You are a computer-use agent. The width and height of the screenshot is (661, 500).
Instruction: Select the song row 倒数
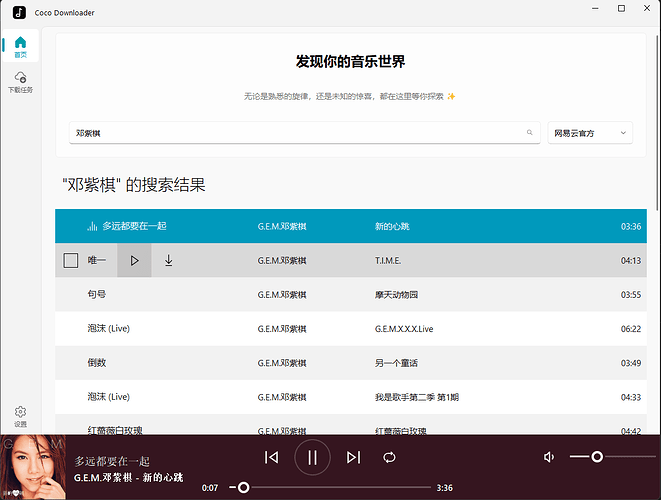click(351, 363)
